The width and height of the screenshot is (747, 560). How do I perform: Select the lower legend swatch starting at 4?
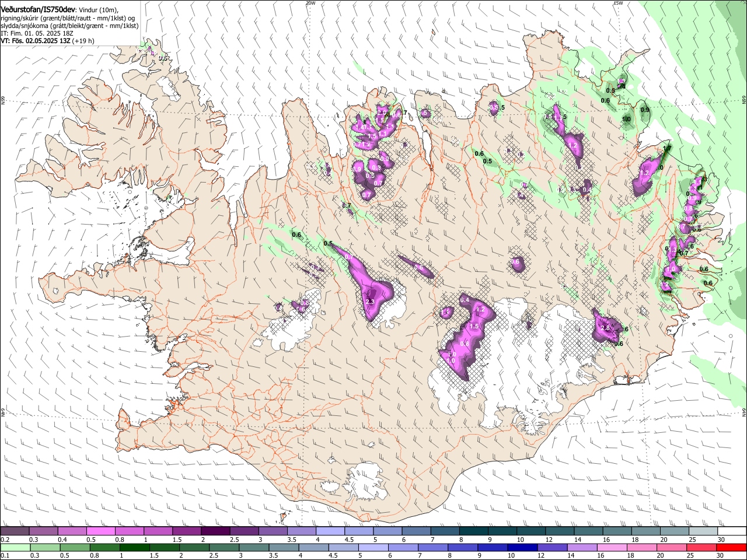point(313,547)
